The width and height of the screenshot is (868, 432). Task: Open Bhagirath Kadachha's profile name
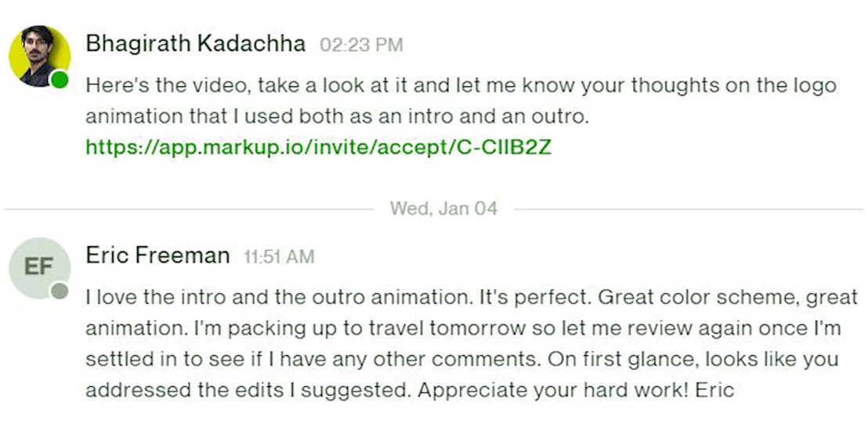195,44
